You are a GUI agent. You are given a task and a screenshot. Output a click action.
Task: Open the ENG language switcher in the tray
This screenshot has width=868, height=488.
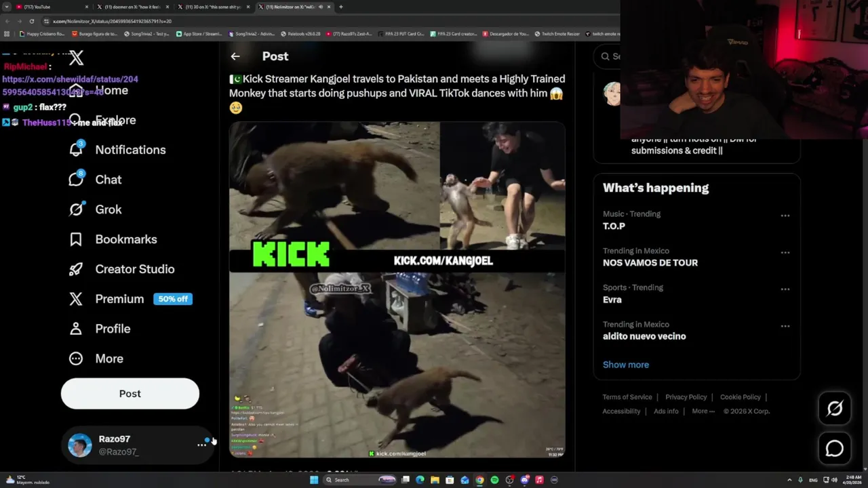pyautogui.click(x=814, y=480)
